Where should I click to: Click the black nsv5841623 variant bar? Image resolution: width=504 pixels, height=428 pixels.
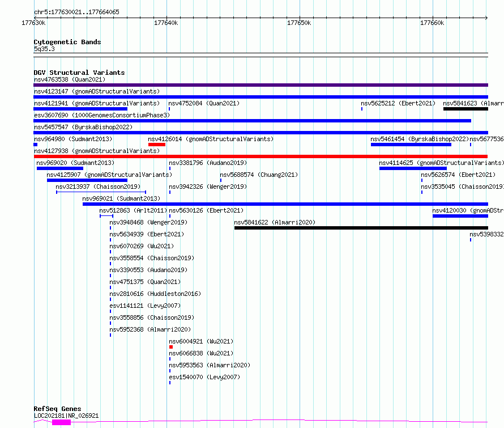(465, 109)
